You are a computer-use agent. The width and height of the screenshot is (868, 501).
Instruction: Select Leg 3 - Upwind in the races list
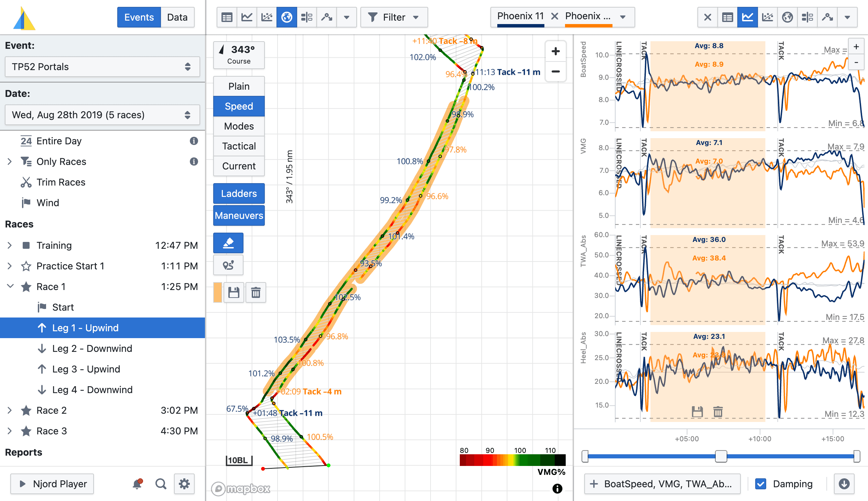(x=85, y=369)
